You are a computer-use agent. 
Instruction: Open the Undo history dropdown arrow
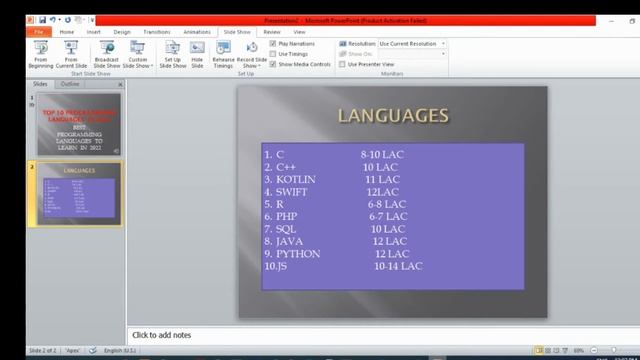[x=60, y=20]
